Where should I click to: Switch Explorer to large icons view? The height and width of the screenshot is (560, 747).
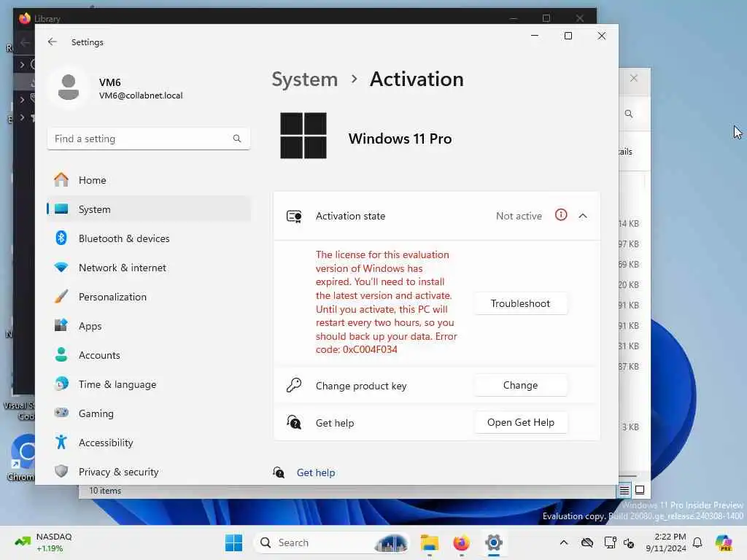640,490
